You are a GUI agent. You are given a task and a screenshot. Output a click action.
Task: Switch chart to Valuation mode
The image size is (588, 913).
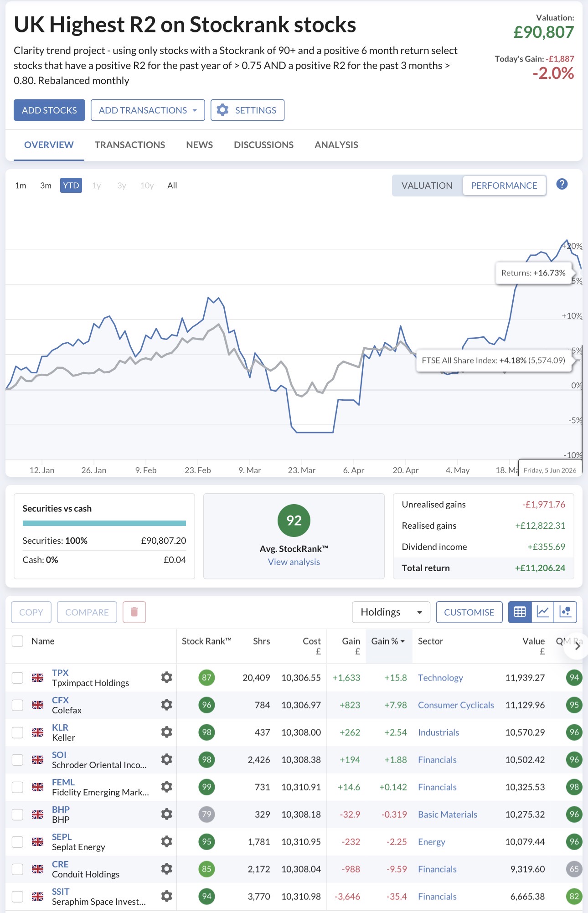point(427,186)
